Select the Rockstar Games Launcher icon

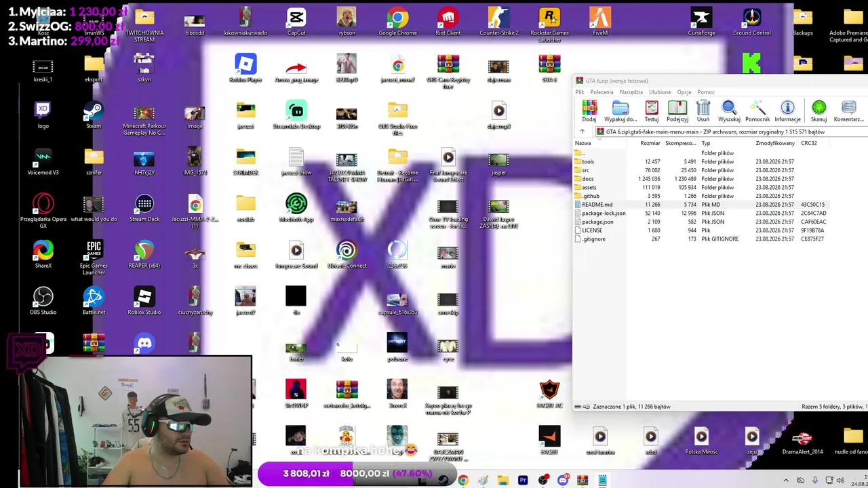549,24
